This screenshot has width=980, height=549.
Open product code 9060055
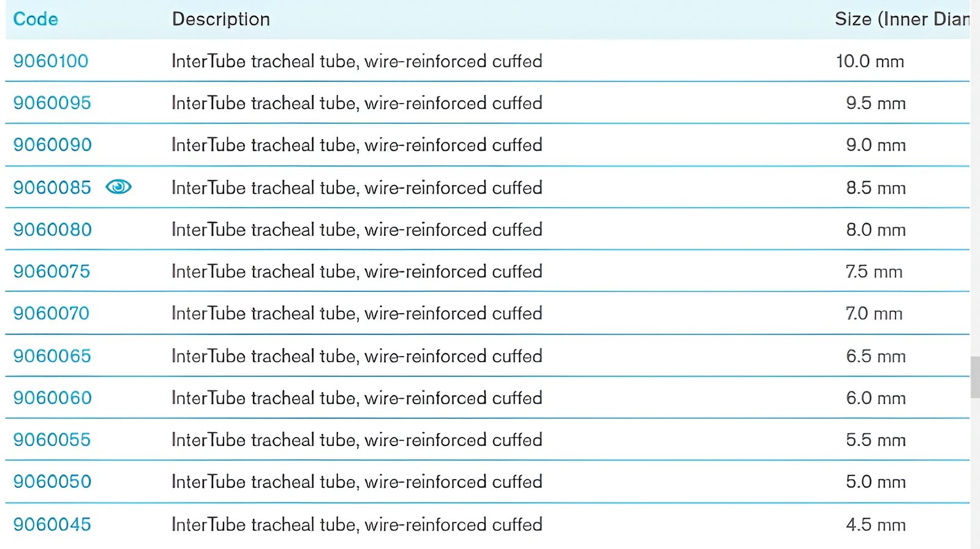[x=52, y=440]
